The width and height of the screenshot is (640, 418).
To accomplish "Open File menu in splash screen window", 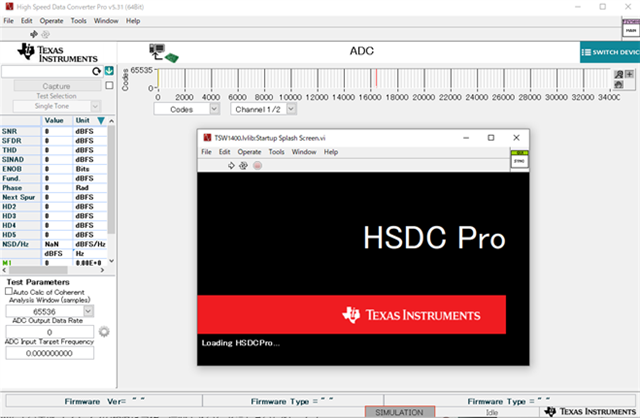I will pos(206,152).
